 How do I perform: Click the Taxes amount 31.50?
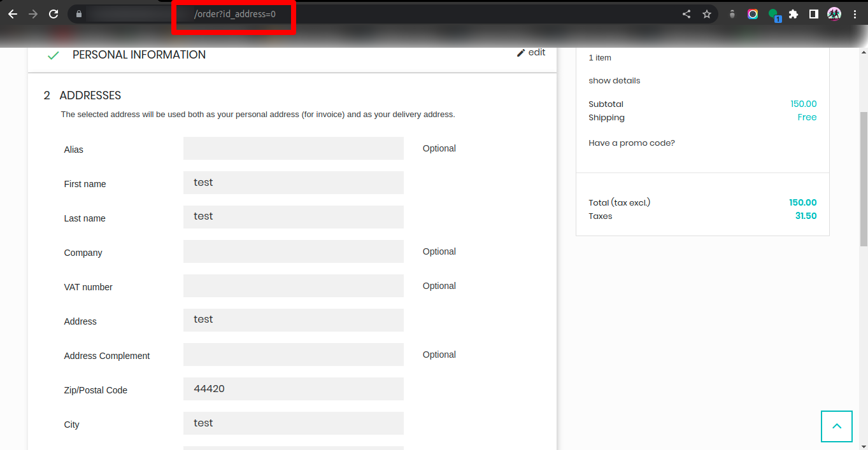pyautogui.click(x=806, y=216)
